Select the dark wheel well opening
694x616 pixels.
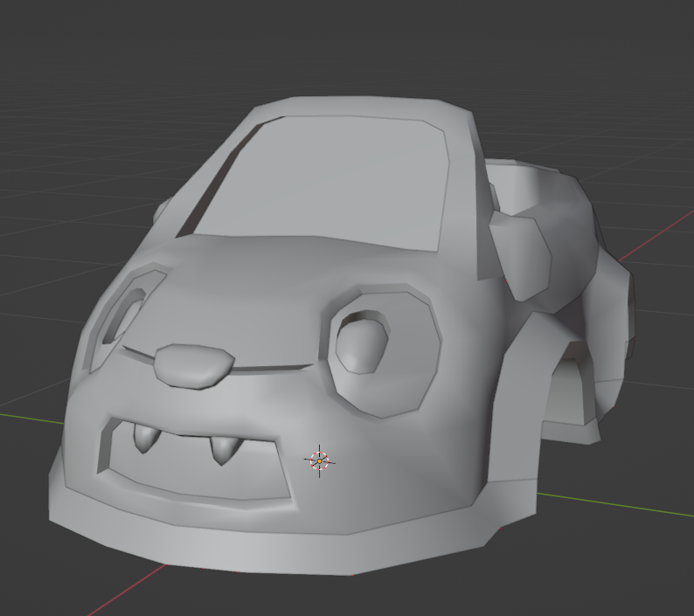click(x=568, y=393)
